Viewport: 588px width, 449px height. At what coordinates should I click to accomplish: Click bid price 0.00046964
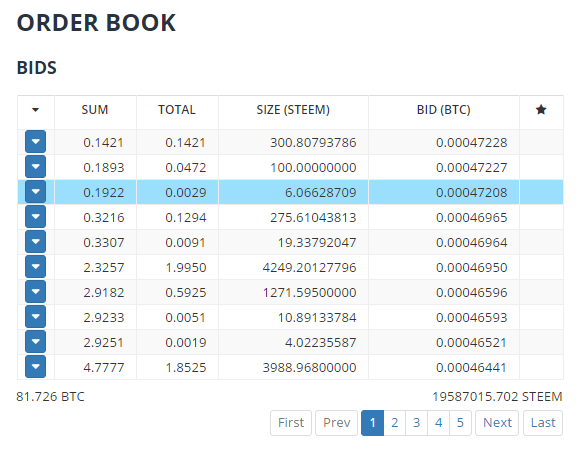click(472, 242)
